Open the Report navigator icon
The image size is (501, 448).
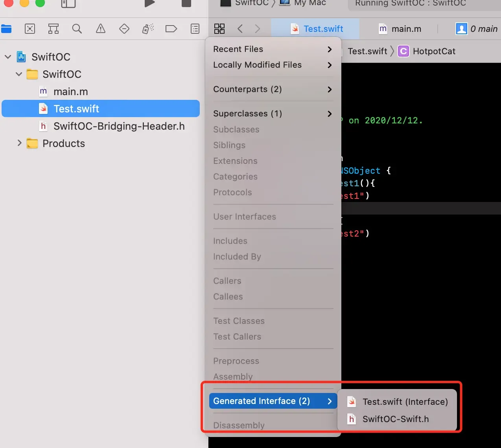195,29
